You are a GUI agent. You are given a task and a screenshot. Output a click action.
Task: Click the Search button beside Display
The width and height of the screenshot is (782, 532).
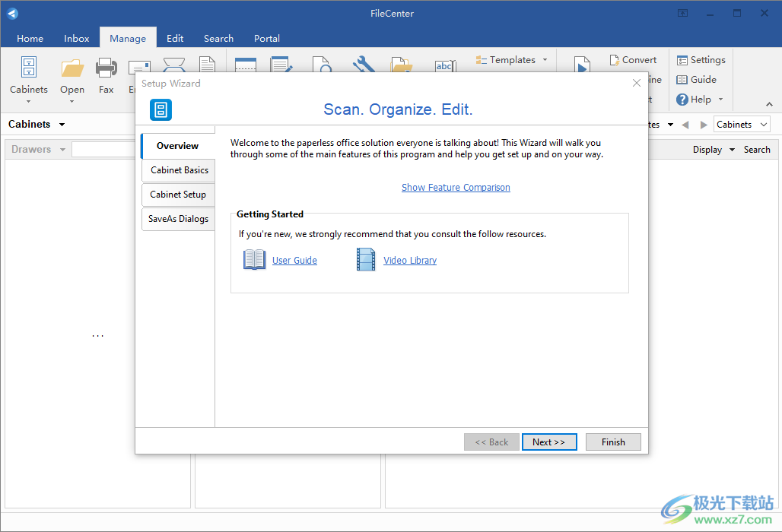pos(757,150)
